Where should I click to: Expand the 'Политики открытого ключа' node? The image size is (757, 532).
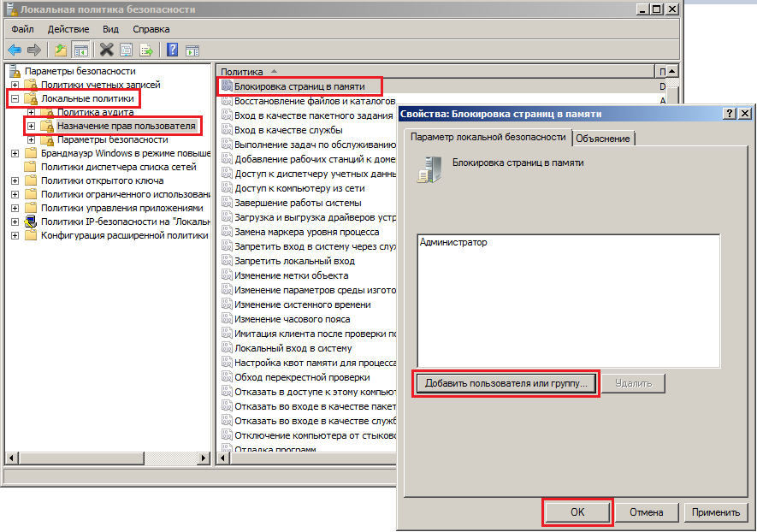(15, 180)
